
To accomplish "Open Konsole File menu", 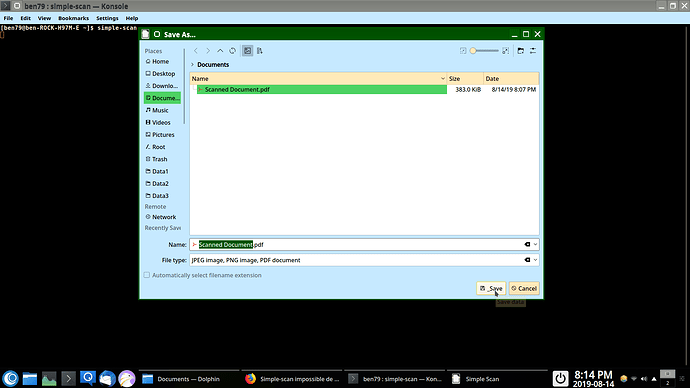I will pos(8,18).
